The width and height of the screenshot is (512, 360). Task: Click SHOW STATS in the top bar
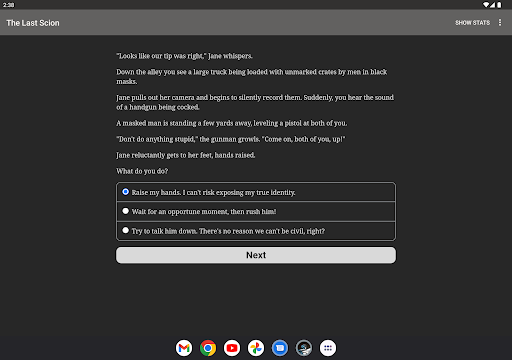(472, 23)
